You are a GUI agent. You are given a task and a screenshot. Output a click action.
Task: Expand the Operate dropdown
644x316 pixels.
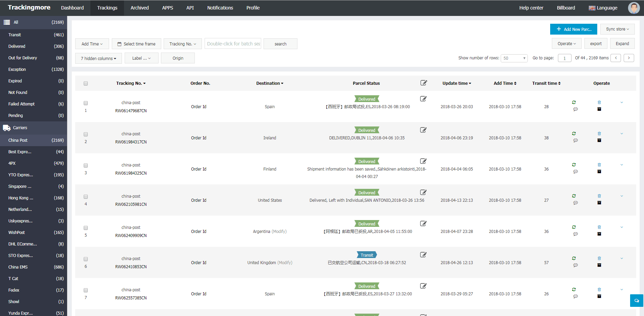tap(566, 43)
